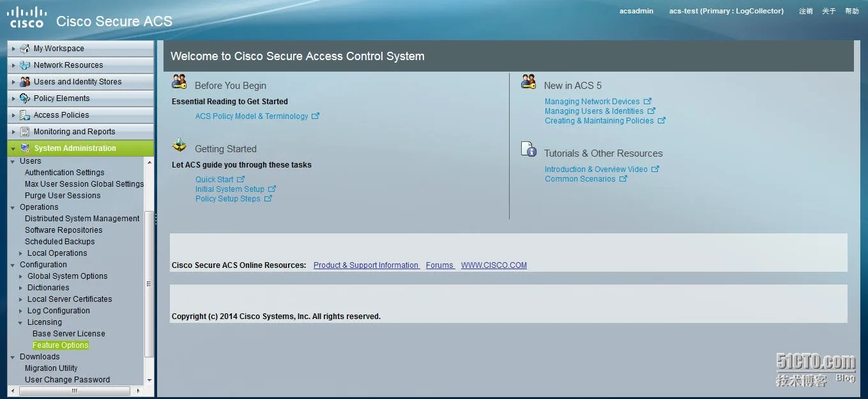Click the Policy Elements icon
This screenshot has height=399, width=868.
point(25,98)
